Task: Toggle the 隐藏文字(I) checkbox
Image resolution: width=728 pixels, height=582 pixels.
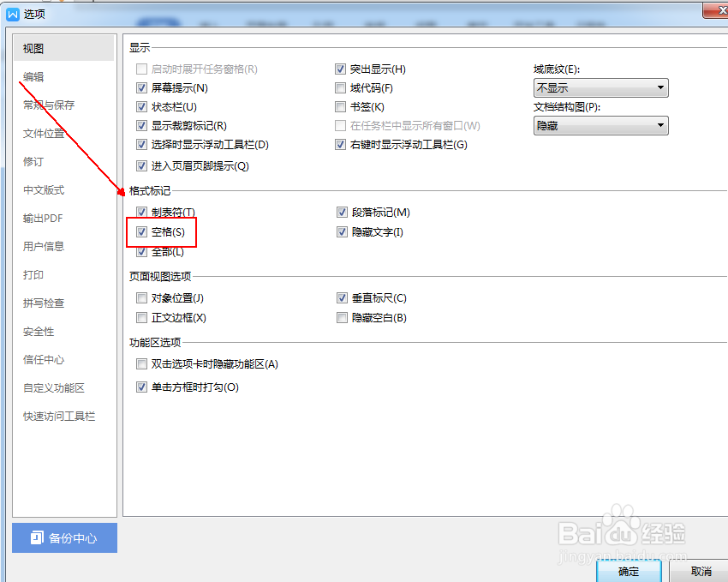Action: coord(342,231)
